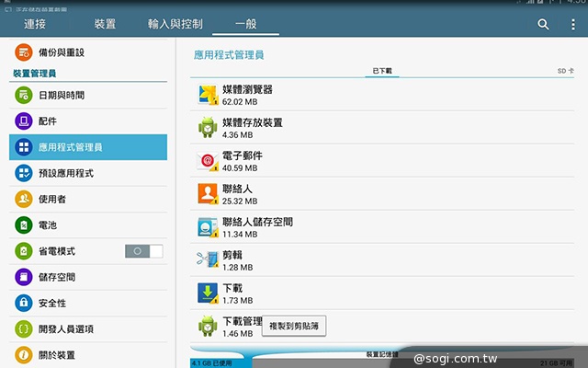Tap the 聯絡人 orange app icon

208,194
